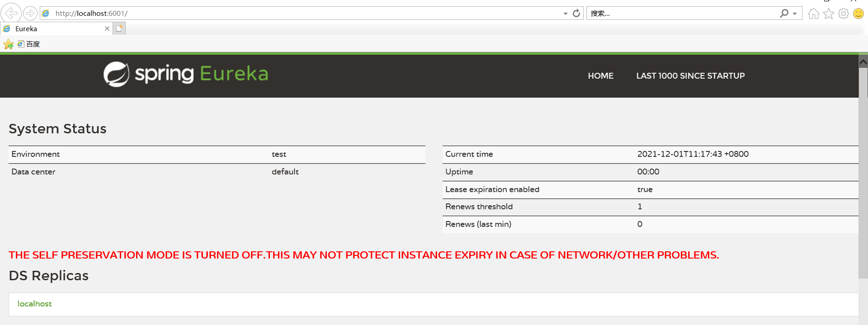Expand the address bar dropdown arrow

(565, 14)
